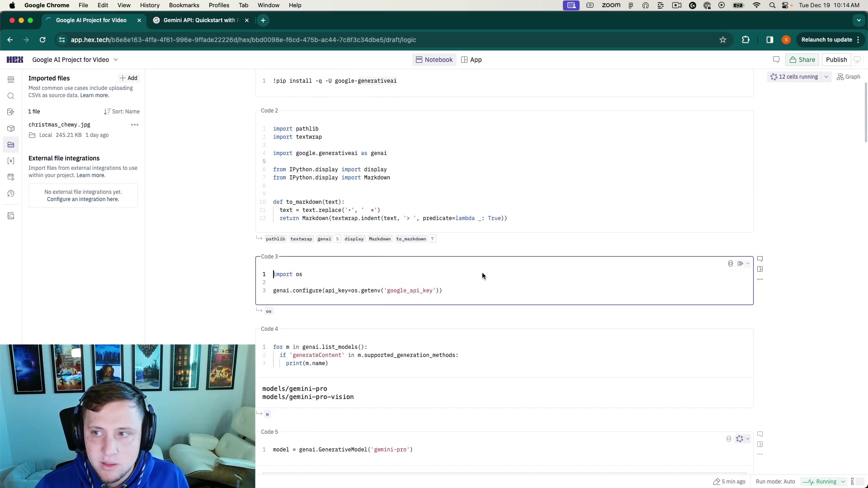Follow Learn more link under Imported files
Screen dimensions: 868x488
[x=94, y=95]
